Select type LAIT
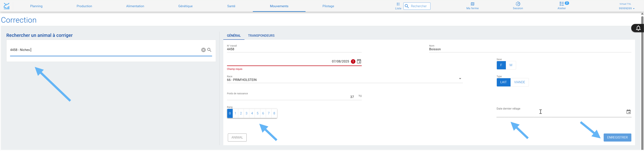Image resolution: width=644 pixels, height=151 pixels. [x=503, y=82]
